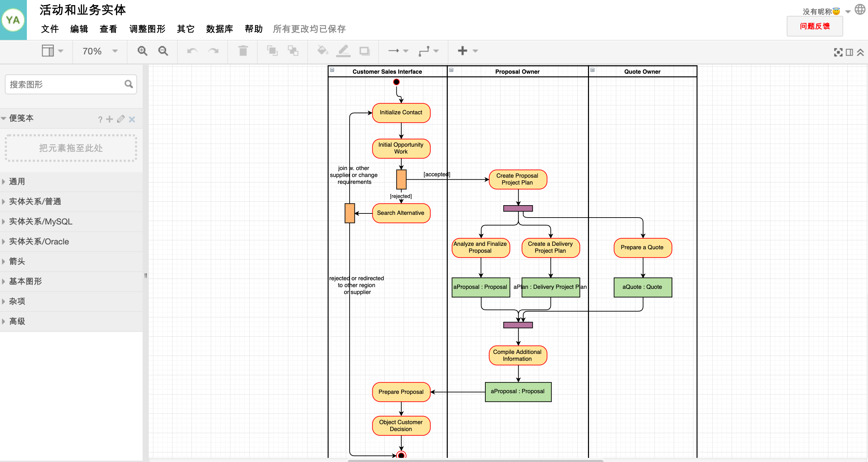
Task: Click the search magnifier in shape search
Action: tap(128, 84)
